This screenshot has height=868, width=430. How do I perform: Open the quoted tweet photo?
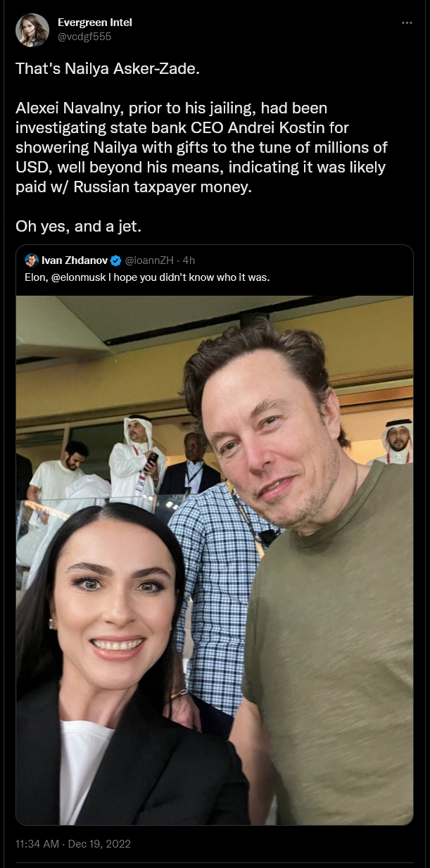215,560
